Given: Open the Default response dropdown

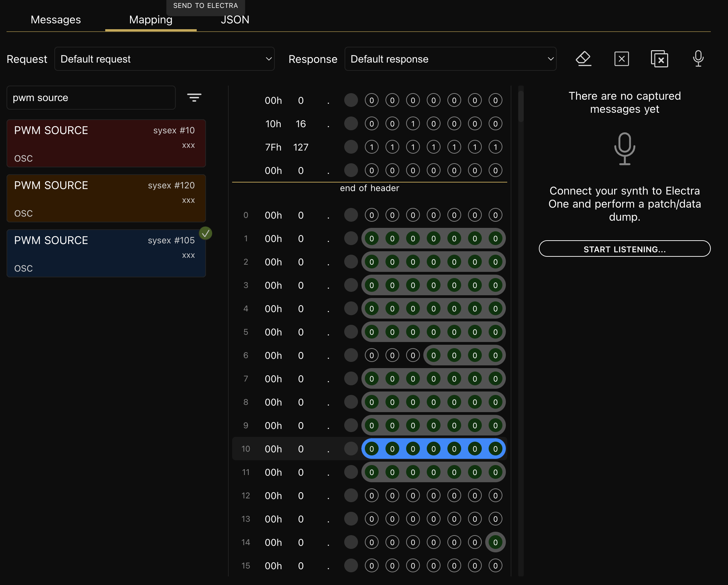Looking at the screenshot, I should coord(450,59).
